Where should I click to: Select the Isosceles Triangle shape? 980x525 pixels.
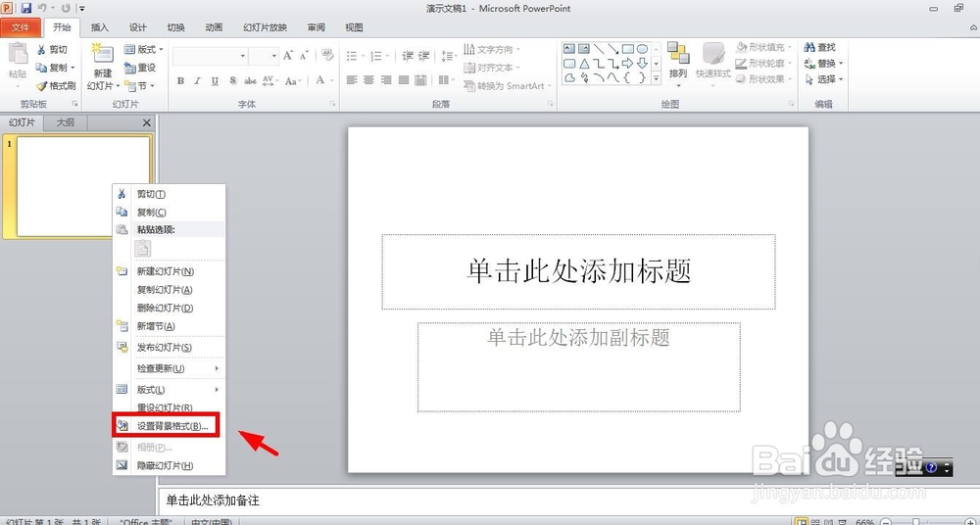point(584,63)
